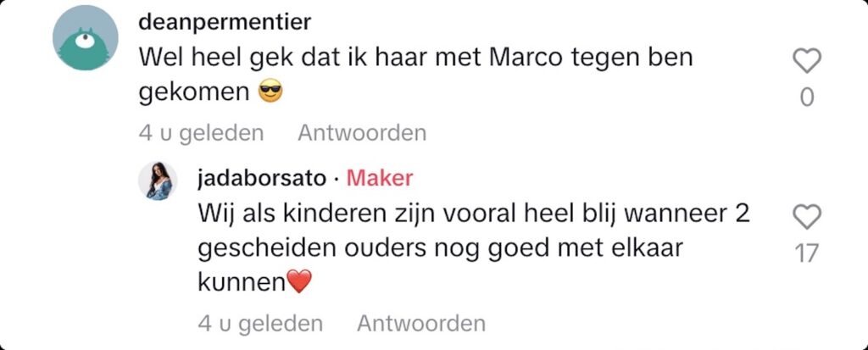Select the comment text starting 'Wel heel gek'
The width and height of the screenshot is (868, 350).
coord(415,75)
